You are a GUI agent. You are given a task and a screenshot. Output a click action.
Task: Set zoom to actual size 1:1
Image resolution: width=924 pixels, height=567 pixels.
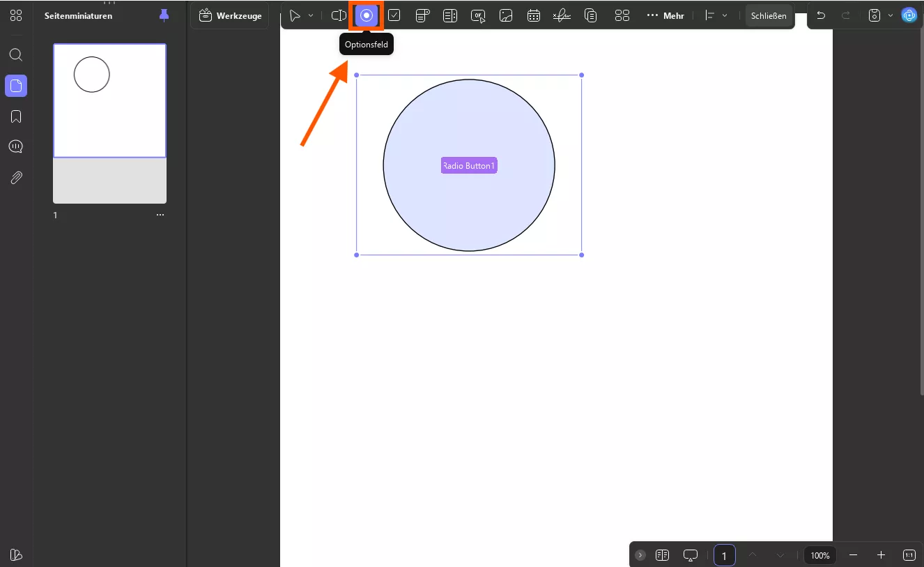[x=909, y=555]
